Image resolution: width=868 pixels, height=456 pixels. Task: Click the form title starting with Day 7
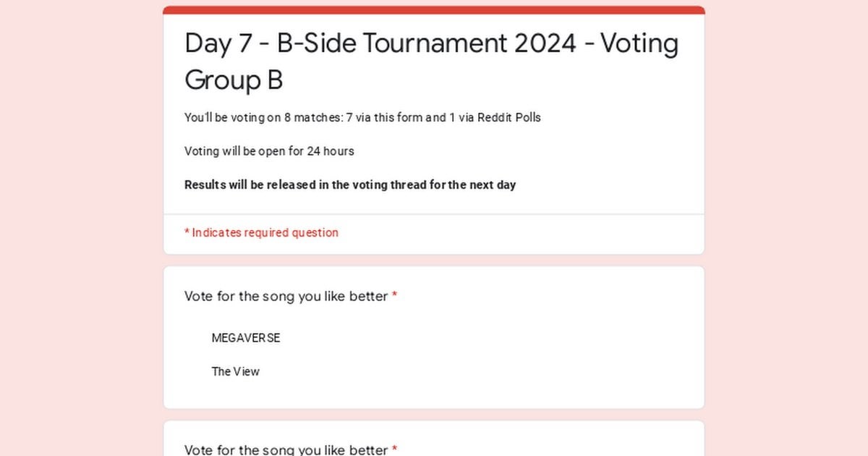(x=431, y=45)
